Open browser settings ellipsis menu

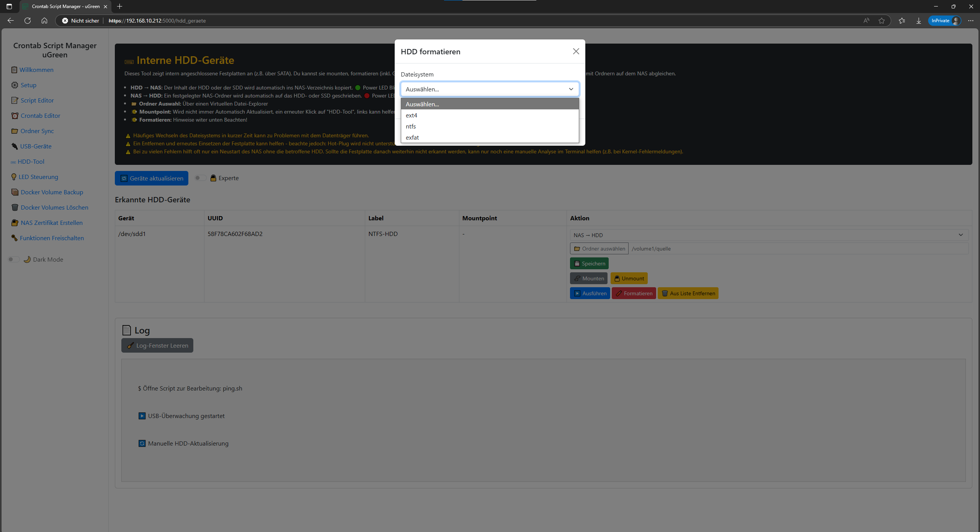click(971, 21)
